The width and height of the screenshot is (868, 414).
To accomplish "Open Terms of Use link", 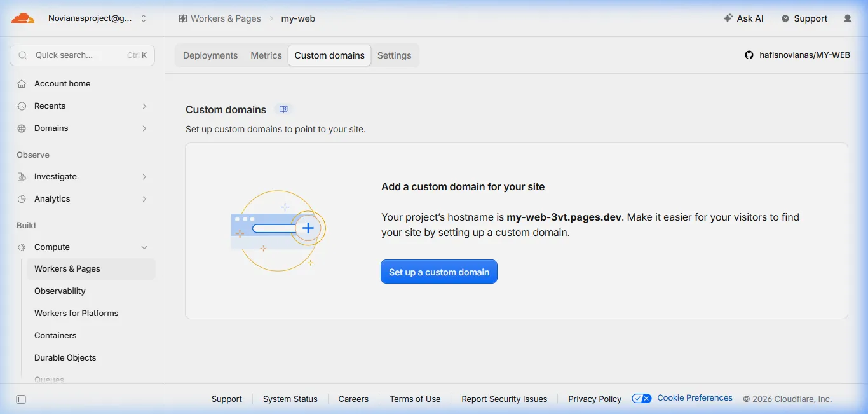I will point(415,399).
